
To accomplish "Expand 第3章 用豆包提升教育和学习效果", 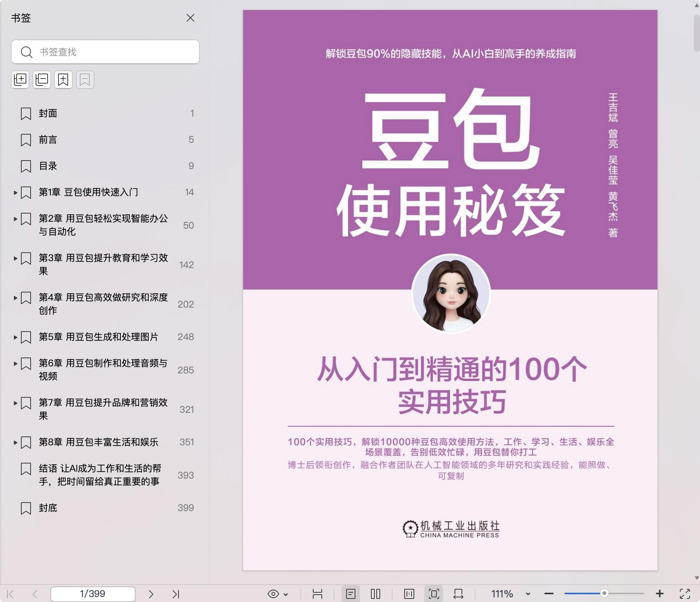I will click(x=15, y=258).
